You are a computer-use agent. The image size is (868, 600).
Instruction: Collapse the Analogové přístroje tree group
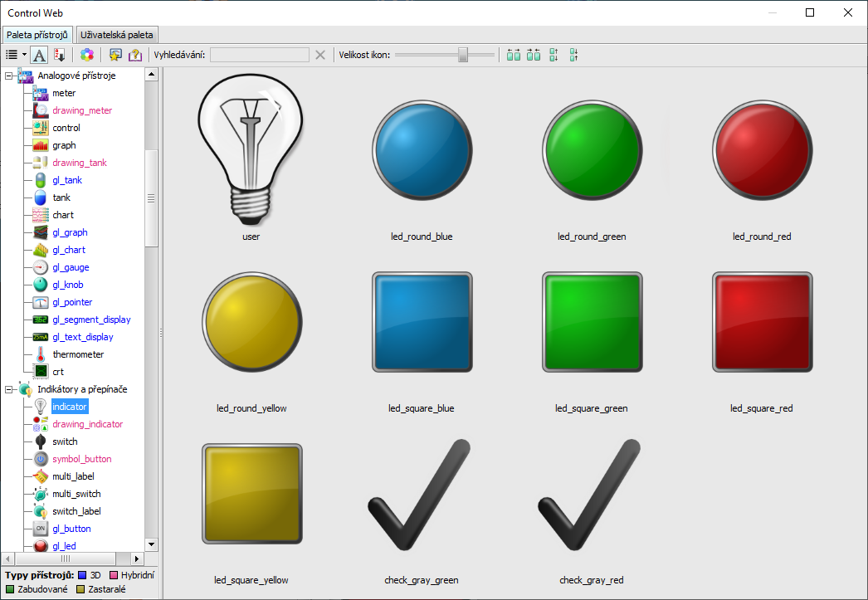[8, 76]
